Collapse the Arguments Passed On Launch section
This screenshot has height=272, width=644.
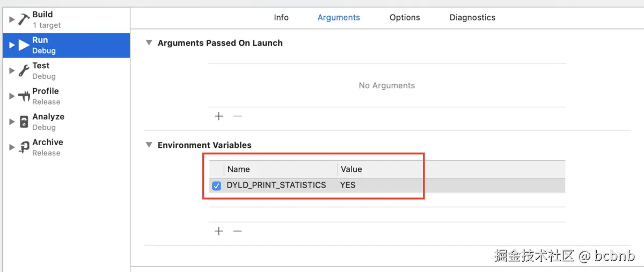click(149, 43)
